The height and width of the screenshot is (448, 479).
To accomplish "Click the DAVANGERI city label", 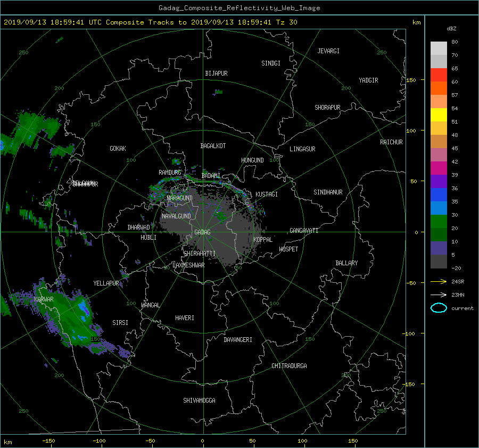I will (x=238, y=340).
